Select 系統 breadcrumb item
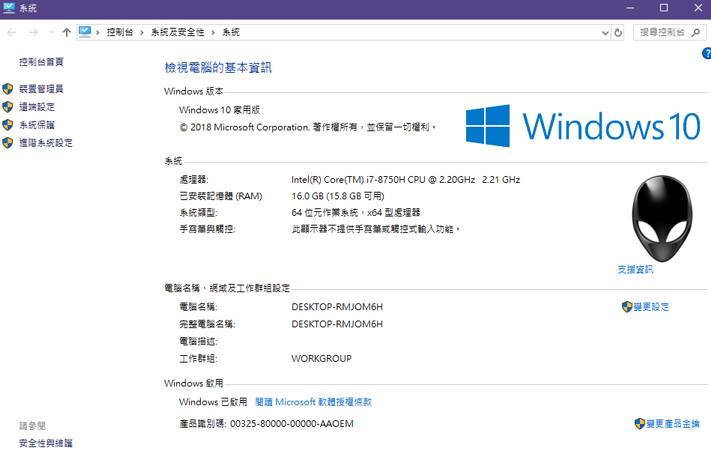This screenshot has width=711, height=463. coord(231,32)
